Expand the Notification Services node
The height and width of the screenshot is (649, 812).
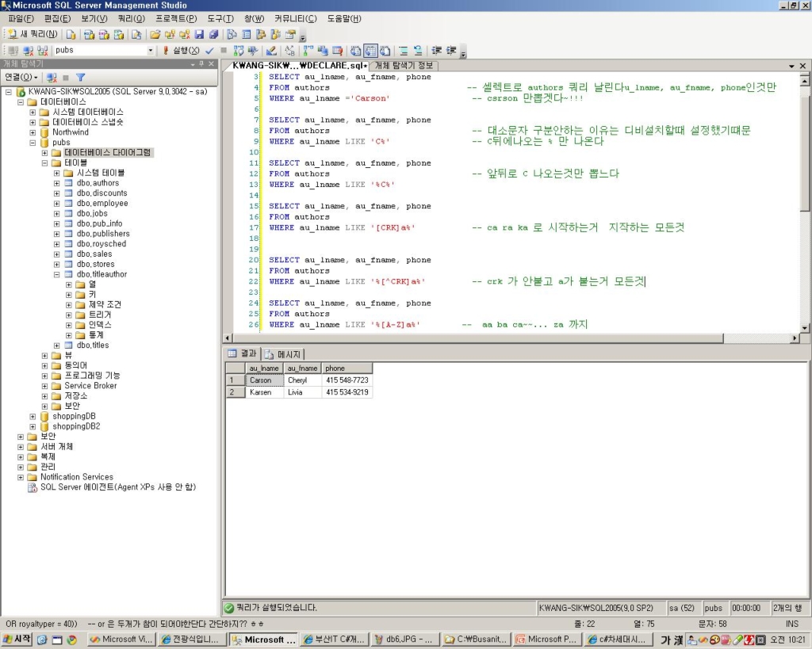21,477
